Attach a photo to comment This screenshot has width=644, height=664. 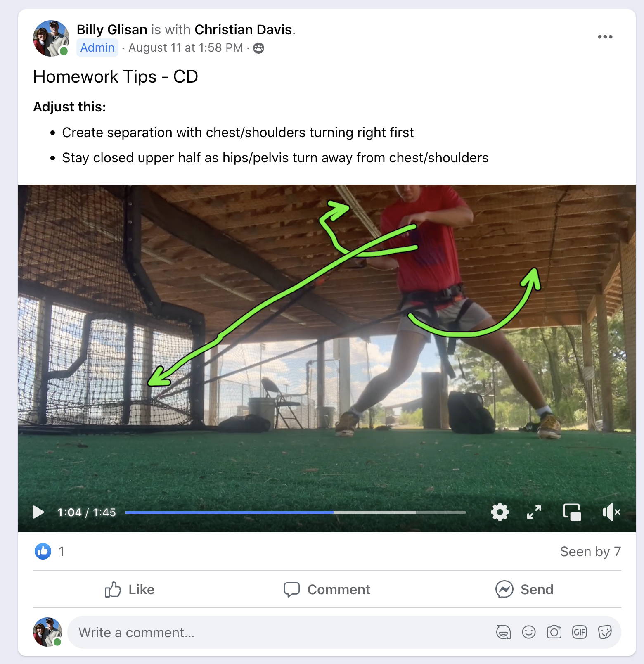[554, 632]
